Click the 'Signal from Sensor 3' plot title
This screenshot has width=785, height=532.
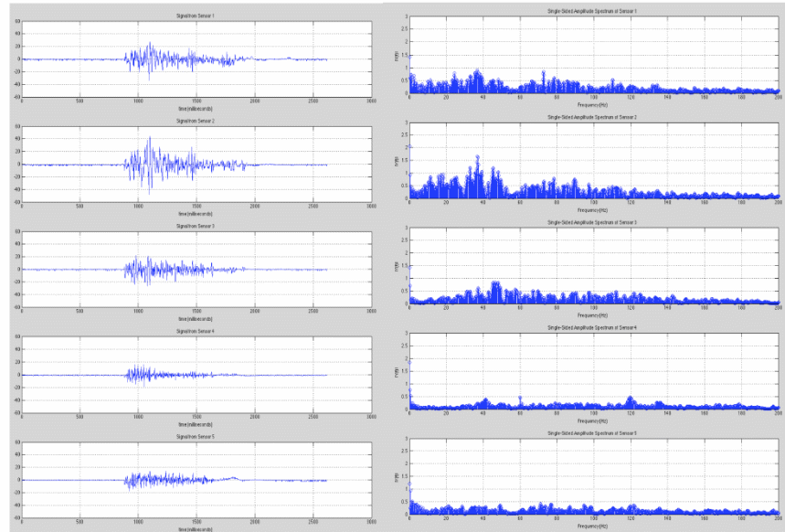[196, 226]
